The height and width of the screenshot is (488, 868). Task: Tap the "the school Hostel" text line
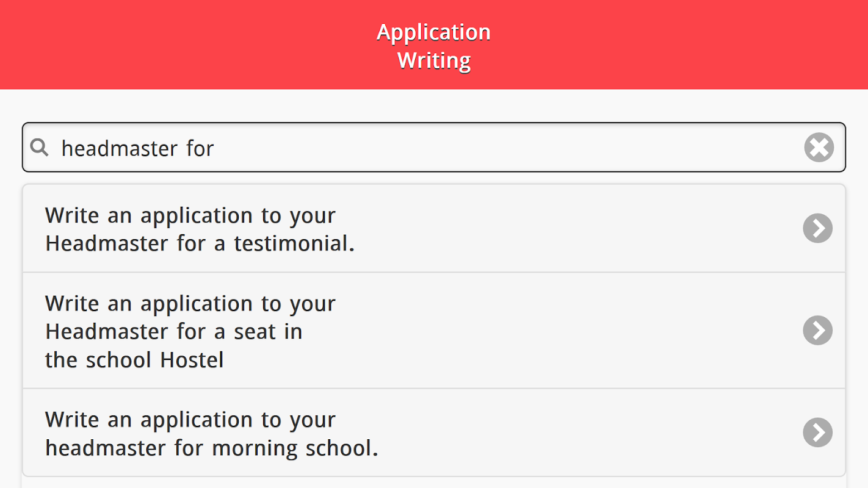click(134, 360)
